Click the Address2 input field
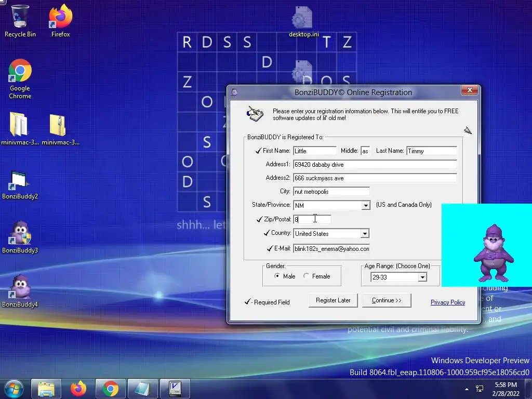The image size is (532, 399). pyautogui.click(x=375, y=178)
